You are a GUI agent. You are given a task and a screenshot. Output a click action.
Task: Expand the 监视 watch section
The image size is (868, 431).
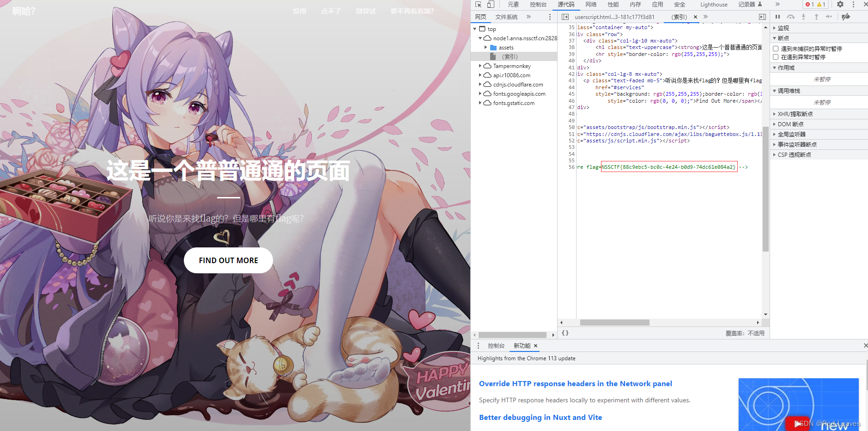(x=819, y=28)
